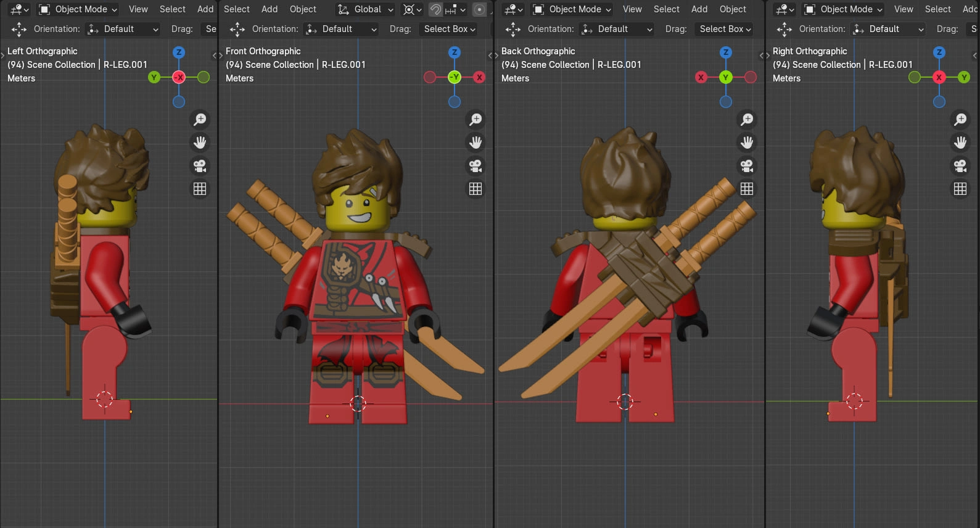This screenshot has width=980, height=528.
Task: Open Object menu in Front Orthographic viewport header
Action: [x=303, y=9]
